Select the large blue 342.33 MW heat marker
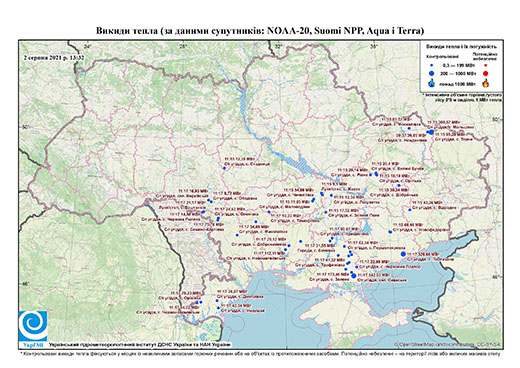The width and height of the screenshot is (520, 368). (354, 275)
